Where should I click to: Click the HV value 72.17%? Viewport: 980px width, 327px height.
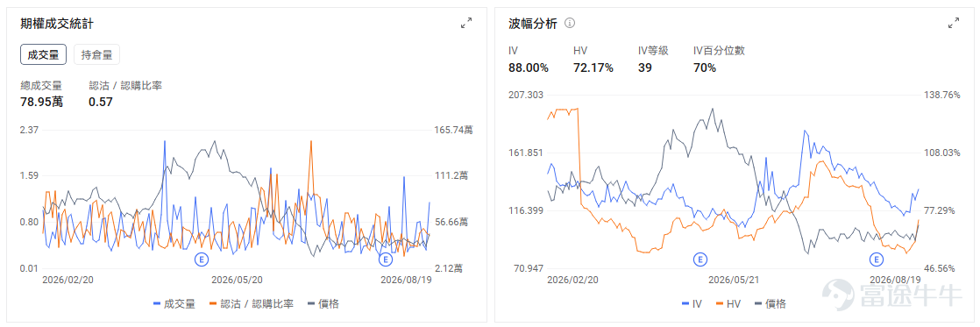[593, 68]
